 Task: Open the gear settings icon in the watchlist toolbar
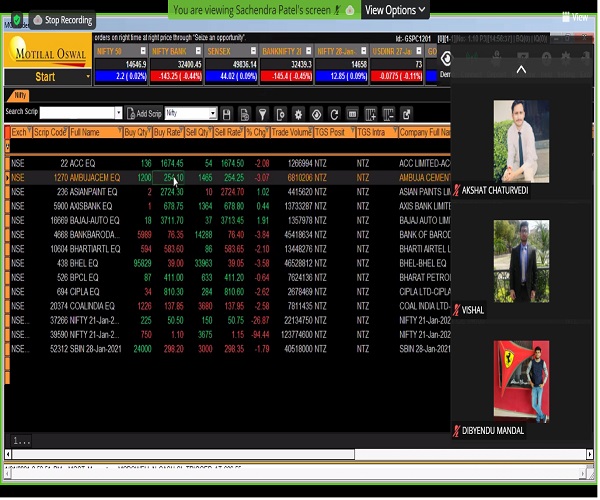298,114
